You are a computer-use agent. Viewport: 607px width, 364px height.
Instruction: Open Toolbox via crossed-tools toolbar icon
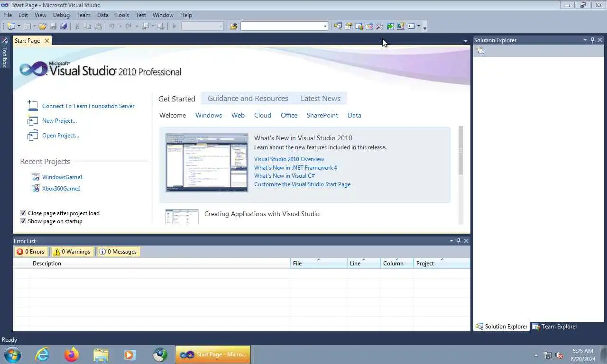pos(379,26)
